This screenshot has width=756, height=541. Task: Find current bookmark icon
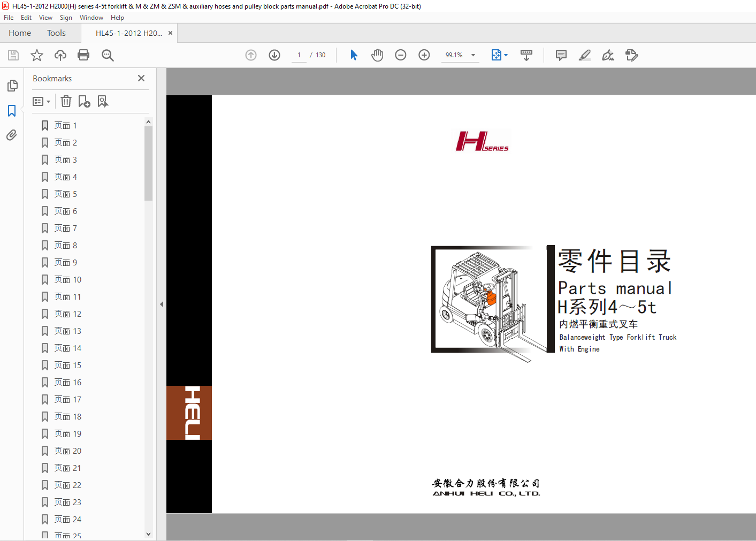point(103,101)
